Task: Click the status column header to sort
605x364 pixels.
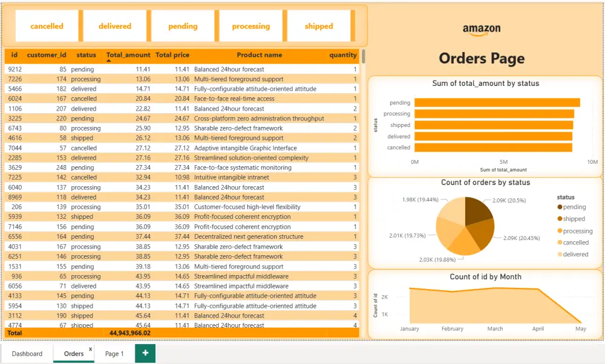Action: click(x=85, y=55)
